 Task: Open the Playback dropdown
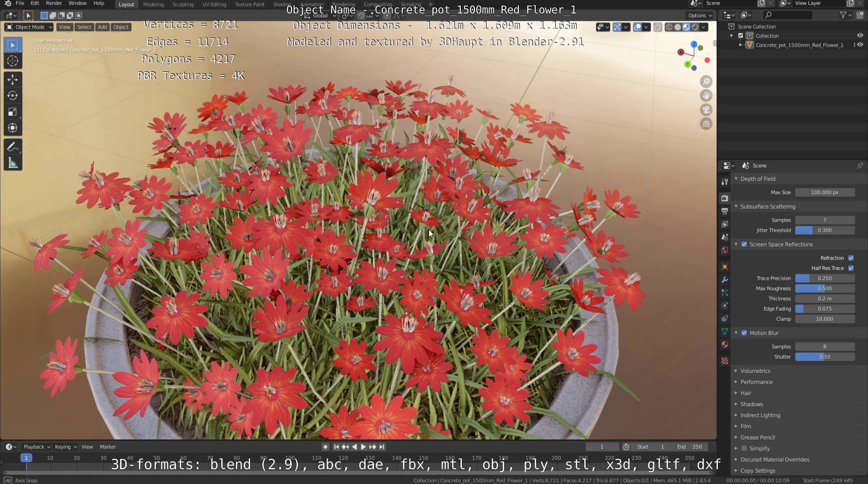36,447
